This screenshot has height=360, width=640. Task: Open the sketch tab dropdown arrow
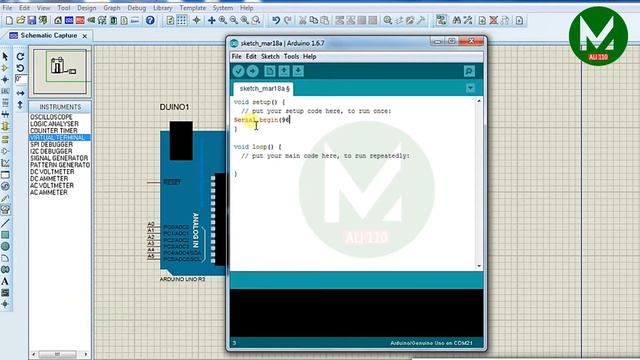pyautogui.click(x=470, y=88)
